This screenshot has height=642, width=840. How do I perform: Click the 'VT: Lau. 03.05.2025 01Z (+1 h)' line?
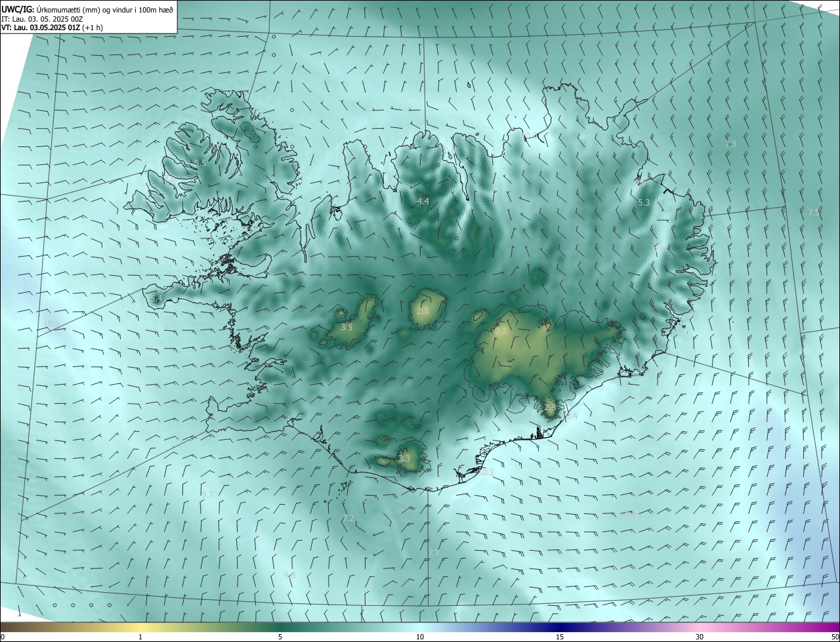click(x=52, y=28)
